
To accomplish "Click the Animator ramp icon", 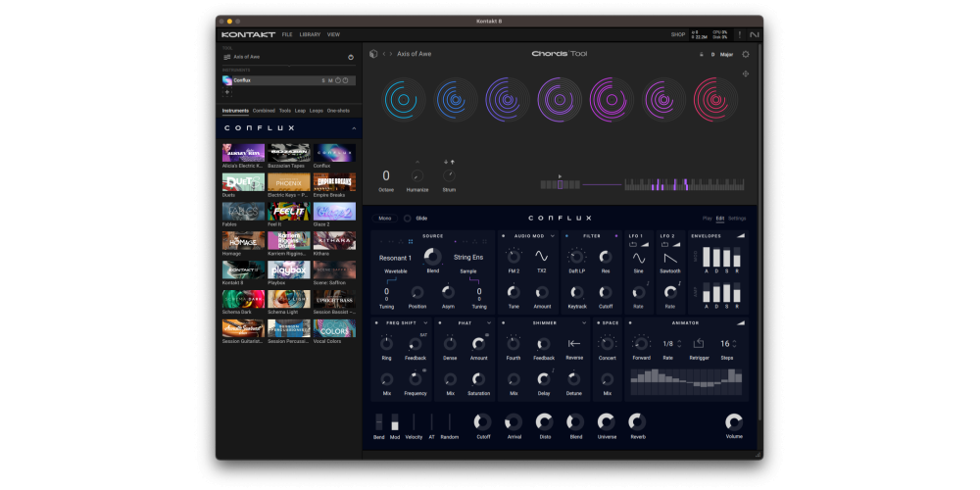I will 741,323.
